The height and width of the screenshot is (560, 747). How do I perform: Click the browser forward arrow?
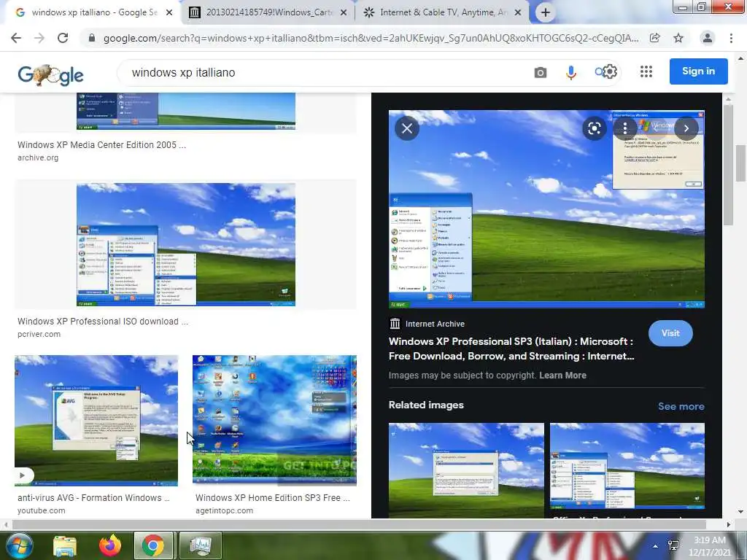pyautogui.click(x=39, y=38)
